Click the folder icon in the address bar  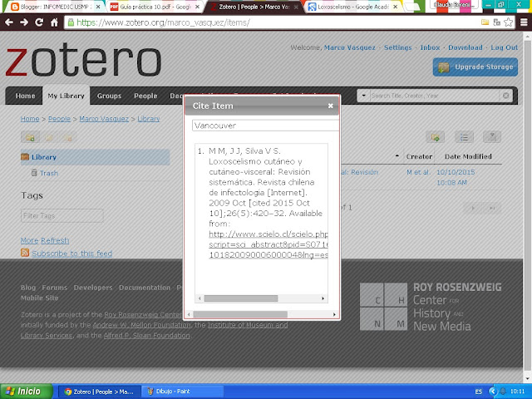tap(485, 22)
